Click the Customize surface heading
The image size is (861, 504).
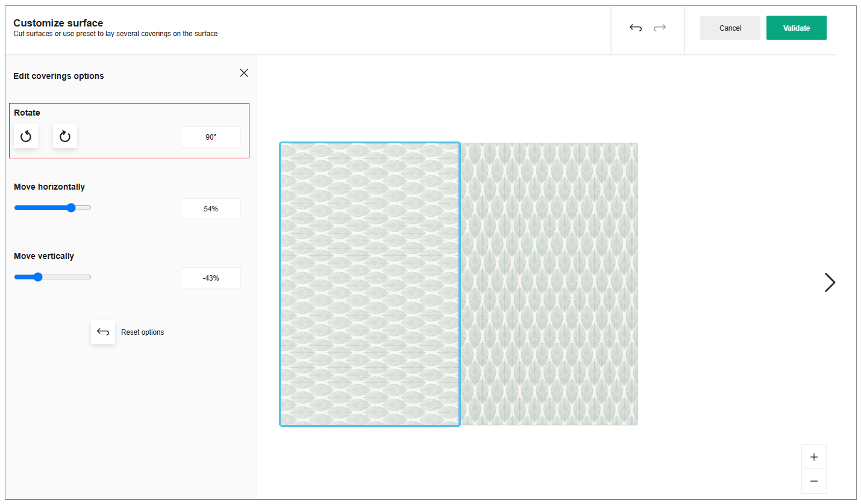point(57,23)
